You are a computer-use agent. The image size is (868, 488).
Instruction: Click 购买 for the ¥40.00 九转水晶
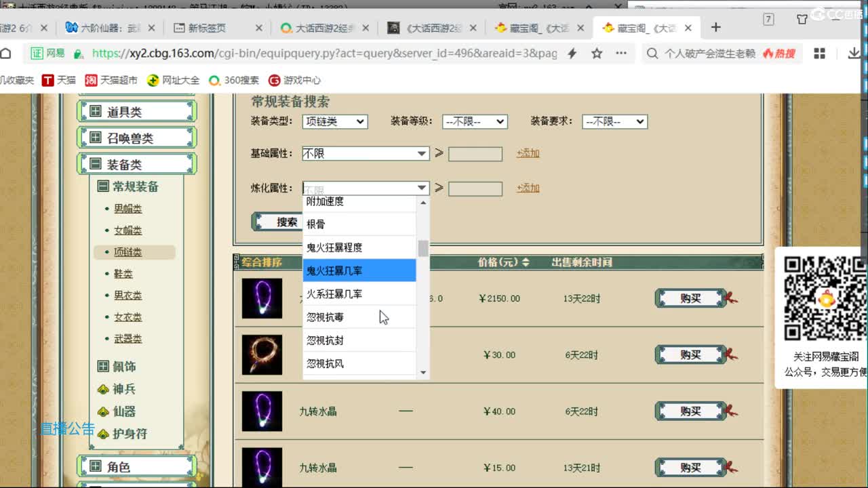[691, 411]
